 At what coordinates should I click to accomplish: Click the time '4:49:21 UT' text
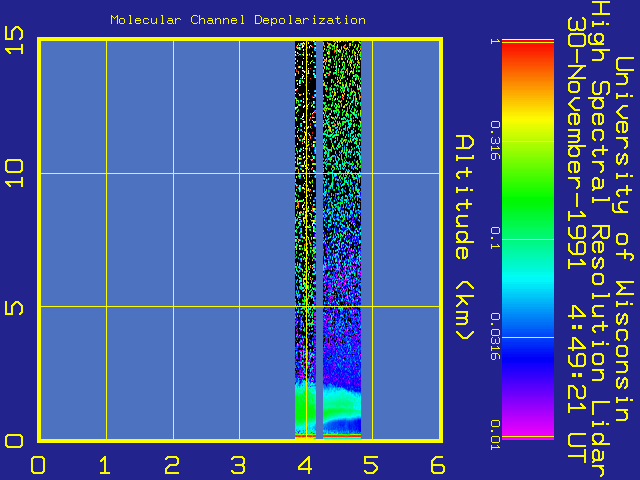click(576, 384)
